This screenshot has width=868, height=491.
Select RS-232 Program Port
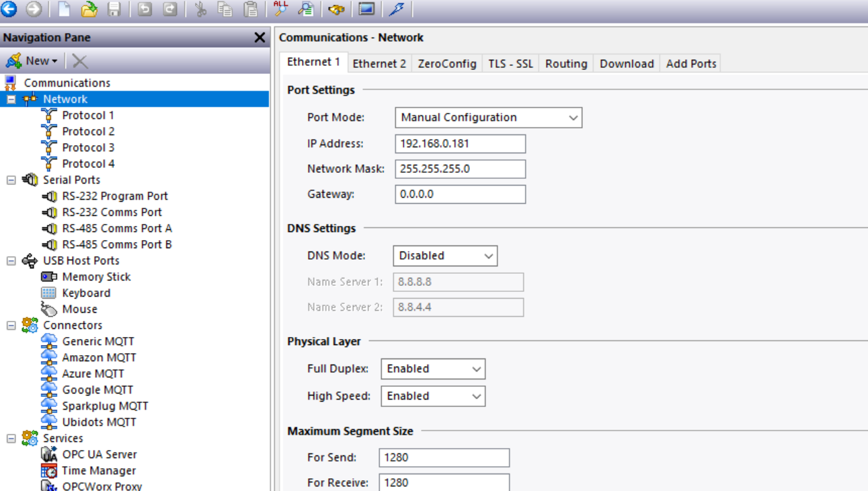click(x=115, y=196)
